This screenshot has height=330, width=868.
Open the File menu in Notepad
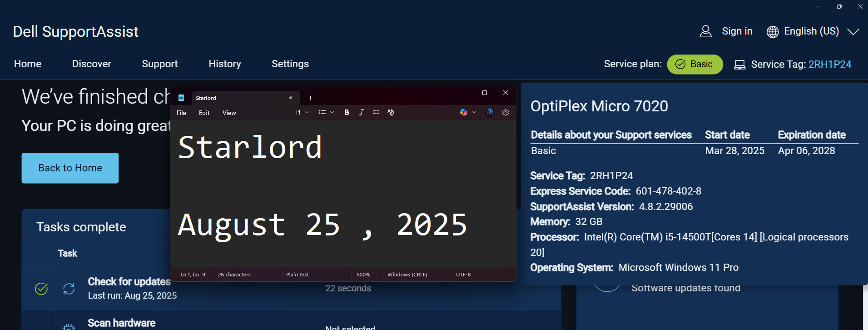(x=181, y=113)
